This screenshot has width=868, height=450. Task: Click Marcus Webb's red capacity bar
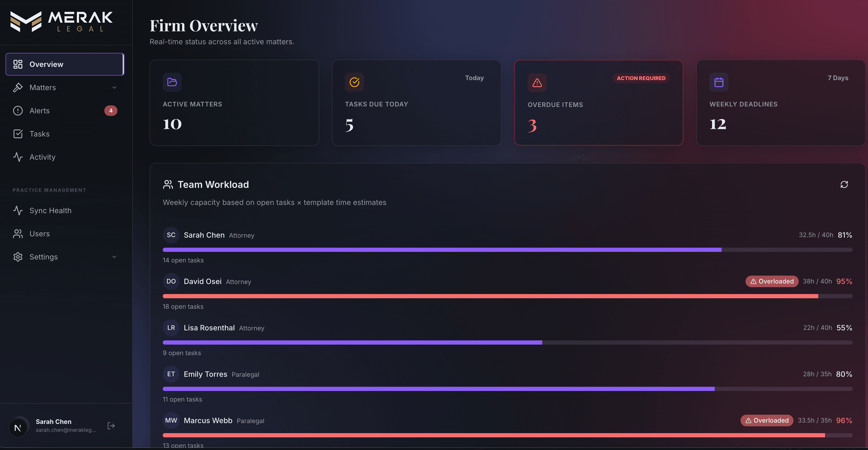point(507,435)
